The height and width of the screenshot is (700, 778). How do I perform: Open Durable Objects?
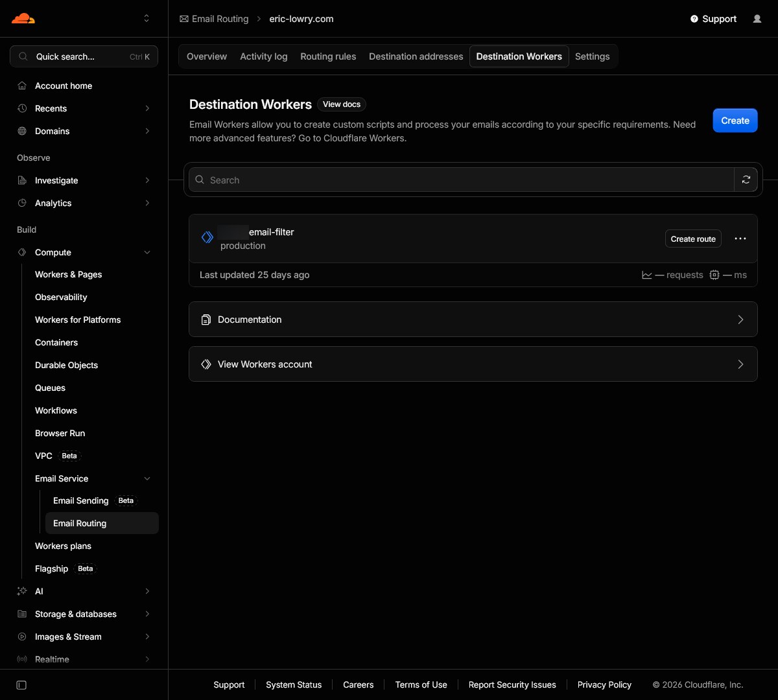pos(66,365)
